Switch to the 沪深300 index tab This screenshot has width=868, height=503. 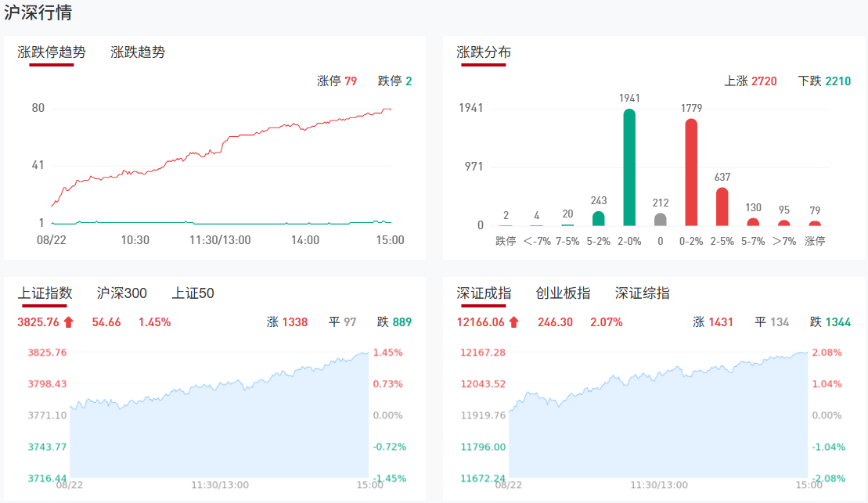click(x=122, y=293)
